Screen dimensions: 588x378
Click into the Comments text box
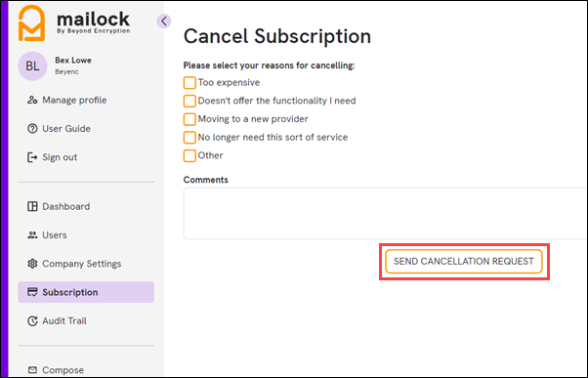coord(385,213)
